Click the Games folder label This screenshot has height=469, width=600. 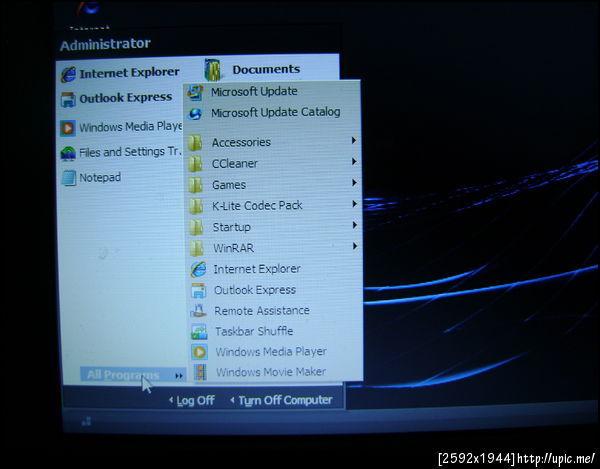pyautogui.click(x=229, y=185)
